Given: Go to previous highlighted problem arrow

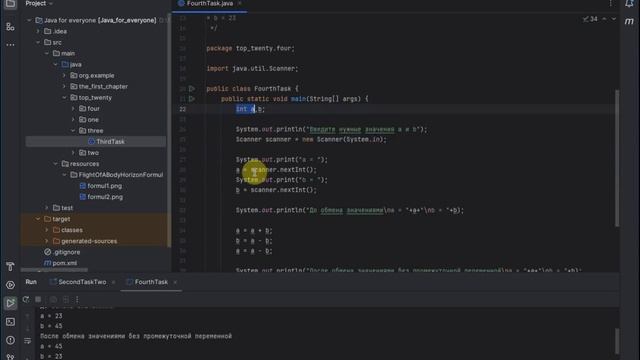Looking at the screenshot, I should click(x=604, y=19).
